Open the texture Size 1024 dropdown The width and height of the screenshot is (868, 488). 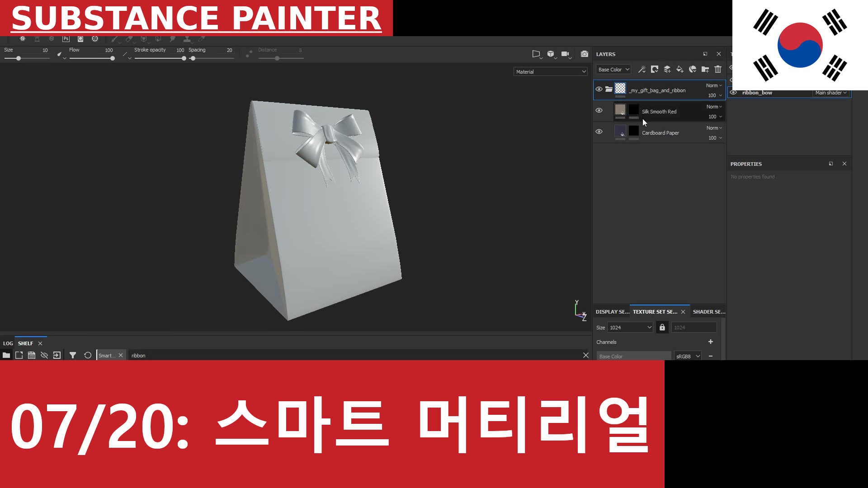[630, 328]
